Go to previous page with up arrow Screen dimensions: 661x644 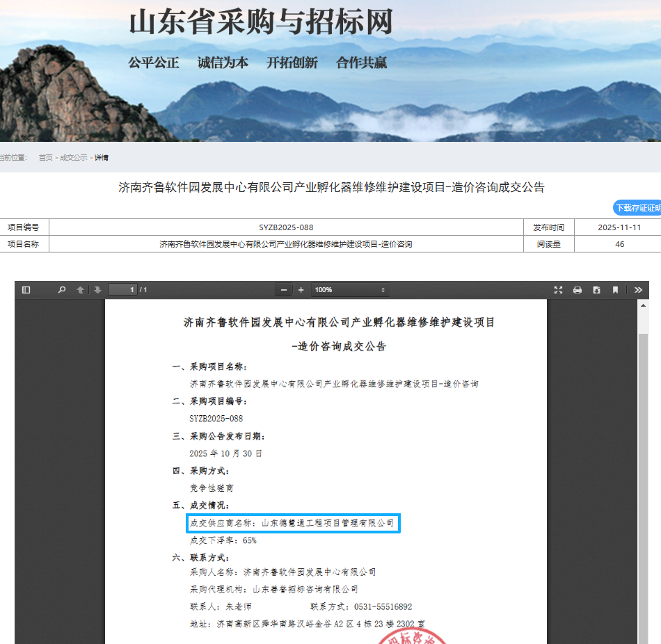click(x=81, y=289)
